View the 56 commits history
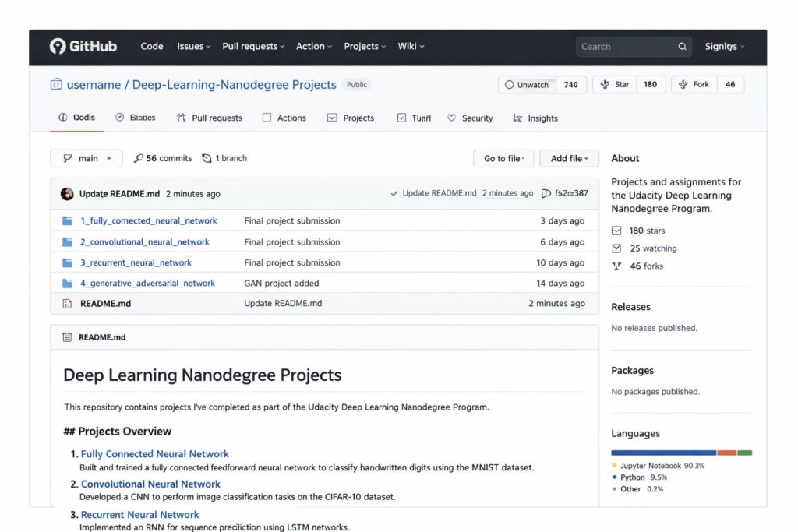This screenshot has width=798, height=532. 163,158
